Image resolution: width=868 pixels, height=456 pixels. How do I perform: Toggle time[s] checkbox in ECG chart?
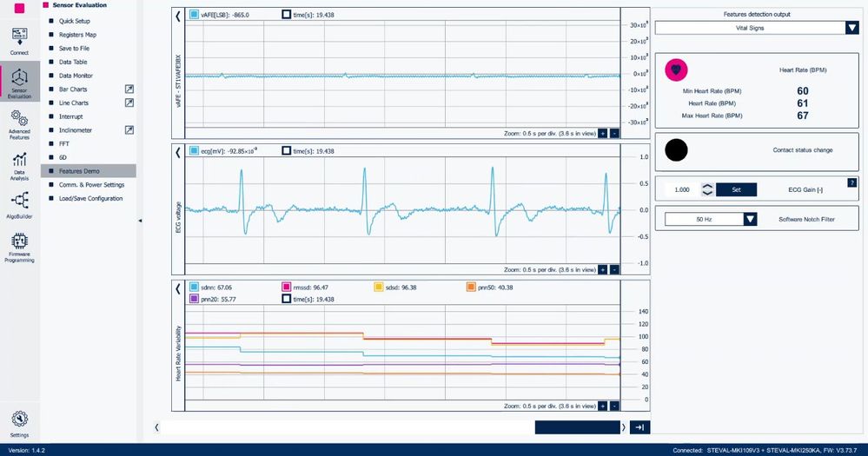click(x=286, y=150)
